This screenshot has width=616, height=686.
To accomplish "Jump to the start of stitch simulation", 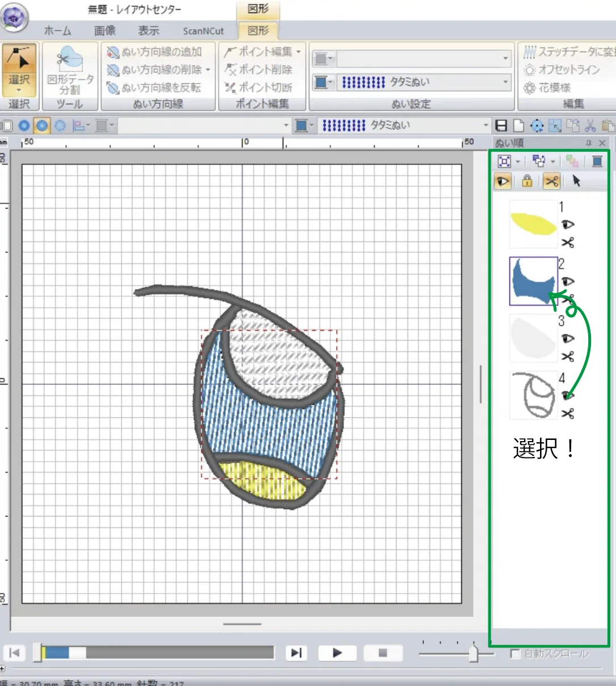I will click(15, 653).
